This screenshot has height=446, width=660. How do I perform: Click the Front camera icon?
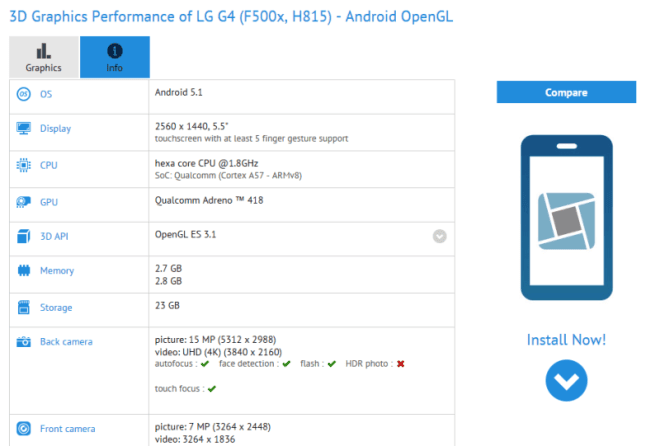24,429
